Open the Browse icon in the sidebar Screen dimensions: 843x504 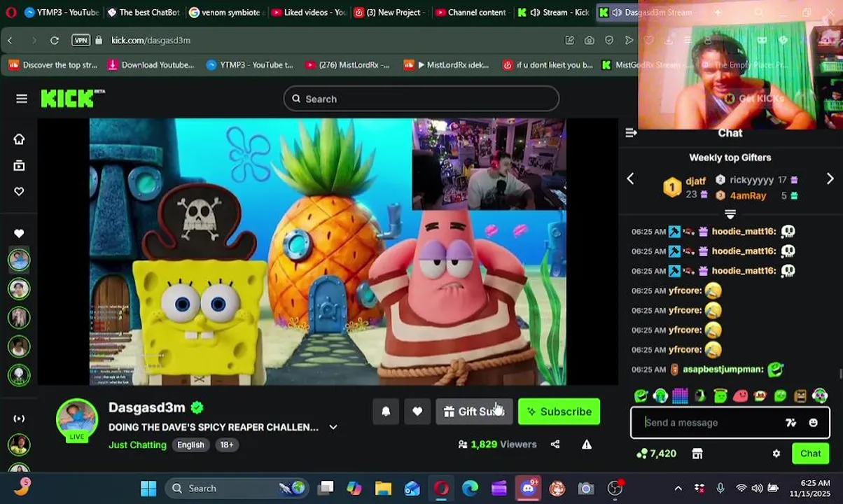(19, 165)
